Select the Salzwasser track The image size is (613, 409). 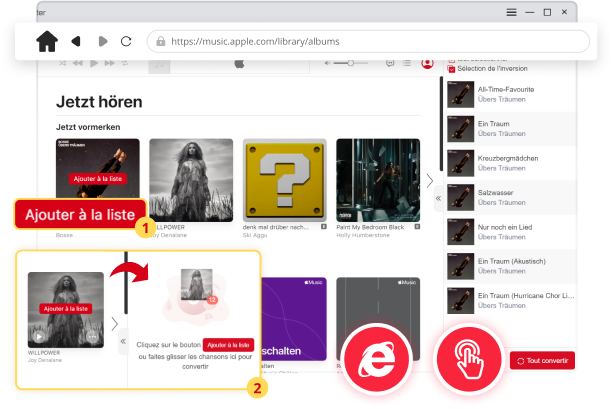pos(512,197)
